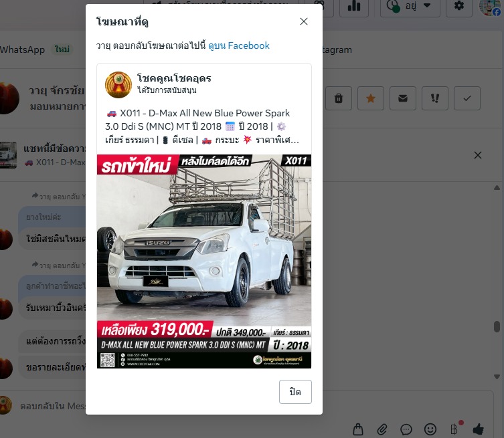Open payment request baht icon

tap(454, 429)
